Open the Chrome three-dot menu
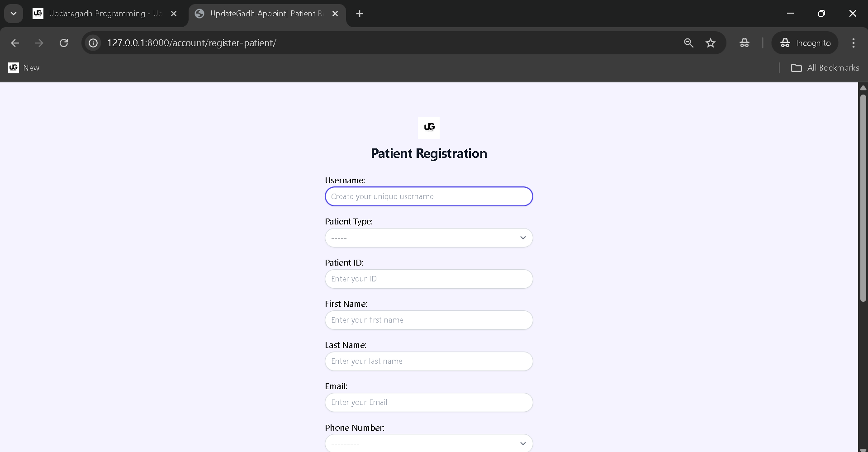The image size is (868, 452). pos(853,43)
